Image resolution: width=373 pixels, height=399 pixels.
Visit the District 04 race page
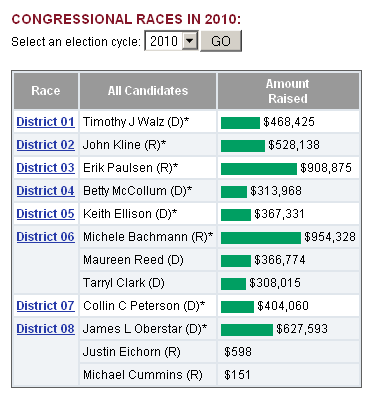click(46, 191)
